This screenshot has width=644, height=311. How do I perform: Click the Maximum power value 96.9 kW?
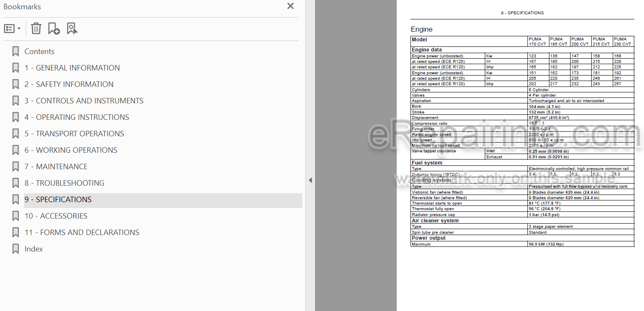[x=546, y=244]
